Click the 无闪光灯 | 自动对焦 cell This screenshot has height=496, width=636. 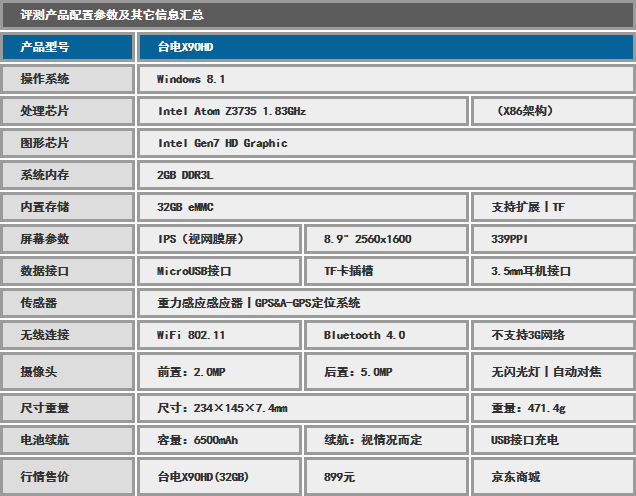pos(553,372)
